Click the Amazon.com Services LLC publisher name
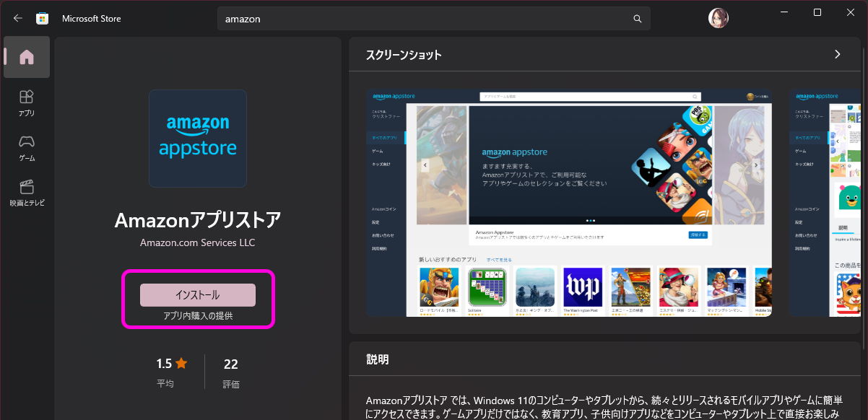This screenshot has height=420, width=868. coord(197,242)
